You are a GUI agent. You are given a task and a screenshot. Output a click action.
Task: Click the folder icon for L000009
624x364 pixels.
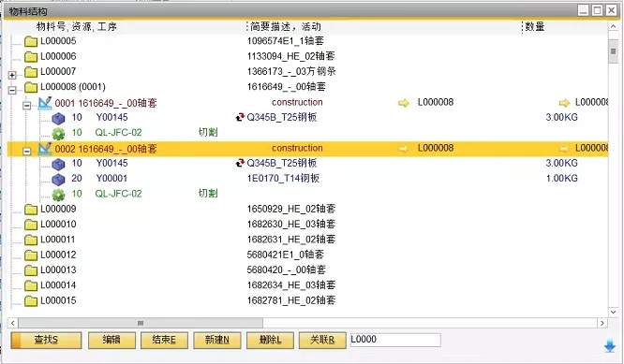(x=31, y=210)
